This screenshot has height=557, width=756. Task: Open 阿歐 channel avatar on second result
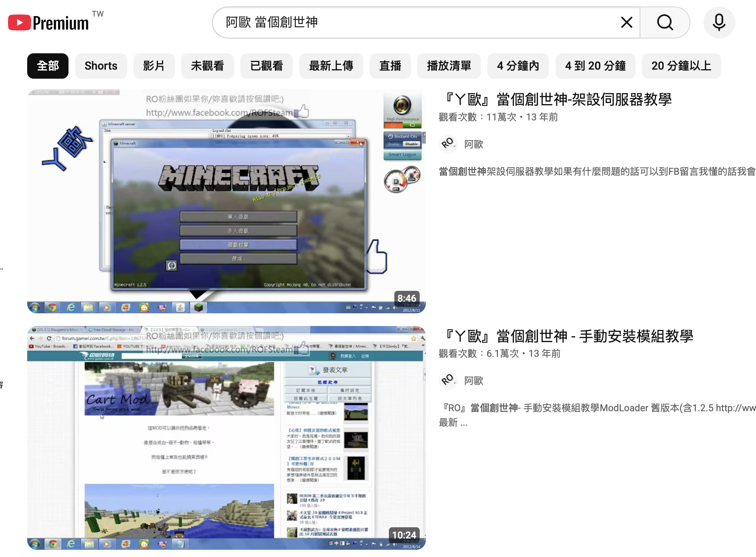(448, 380)
